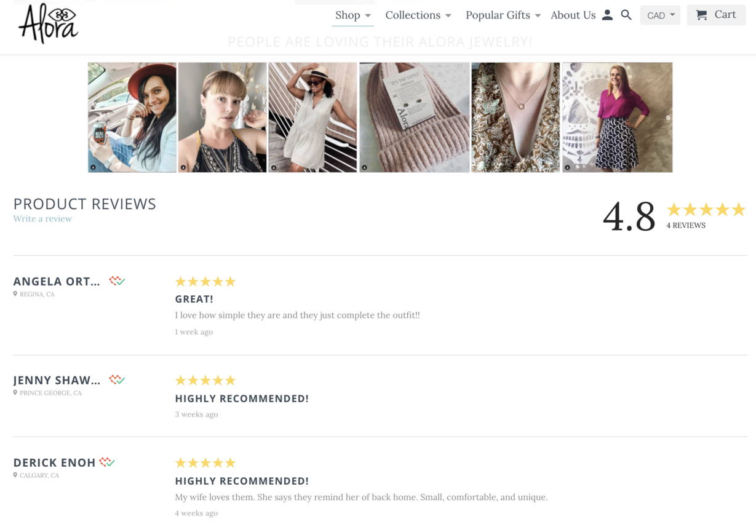Click reviewer name ANGELA ORT...
756x532 pixels.
point(57,281)
